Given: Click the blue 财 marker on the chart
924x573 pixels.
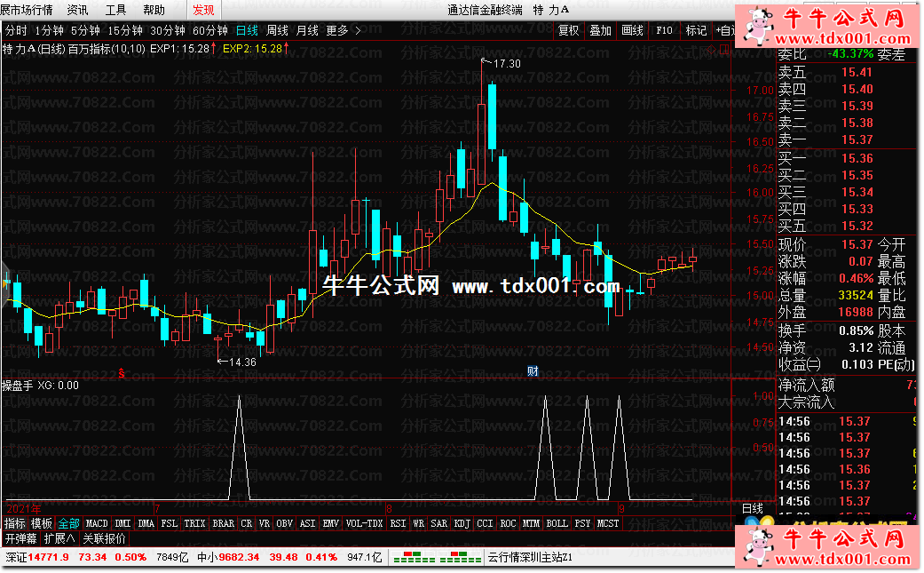Looking at the screenshot, I should coord(533,370).
